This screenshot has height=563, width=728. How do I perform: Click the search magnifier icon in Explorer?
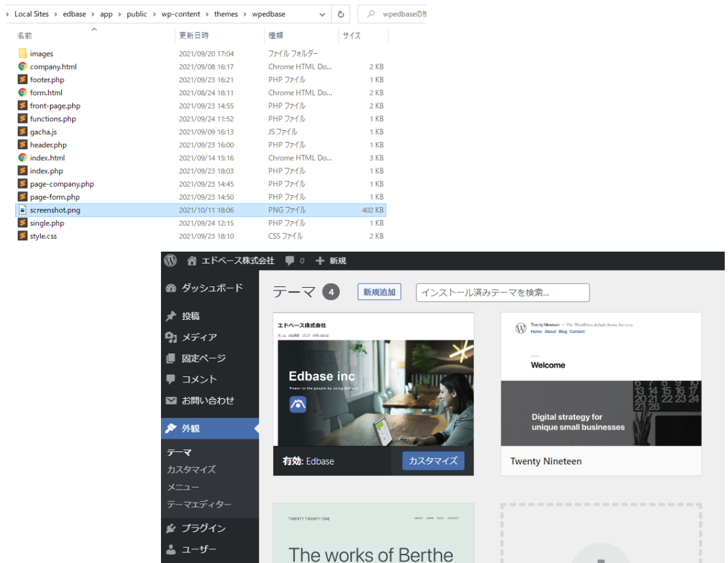pos(371,14)
